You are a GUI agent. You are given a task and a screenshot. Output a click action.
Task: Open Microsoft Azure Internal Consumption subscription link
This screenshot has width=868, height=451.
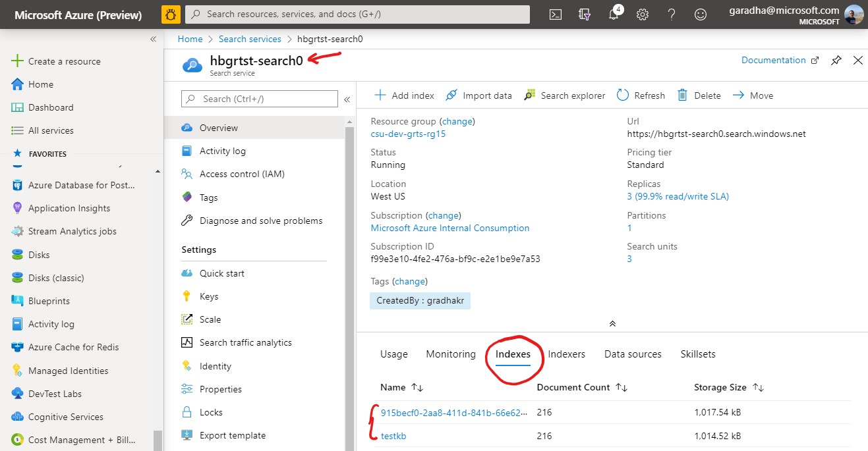(450, 228)
